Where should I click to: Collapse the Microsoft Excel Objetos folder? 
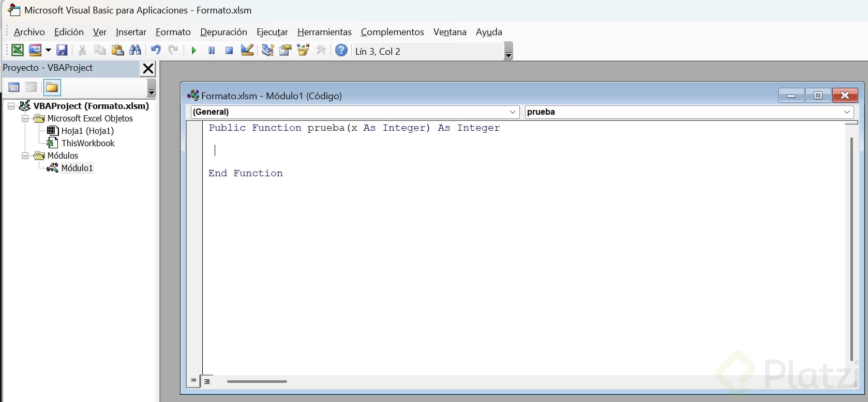pyautogui.click(x=25, y=118)
